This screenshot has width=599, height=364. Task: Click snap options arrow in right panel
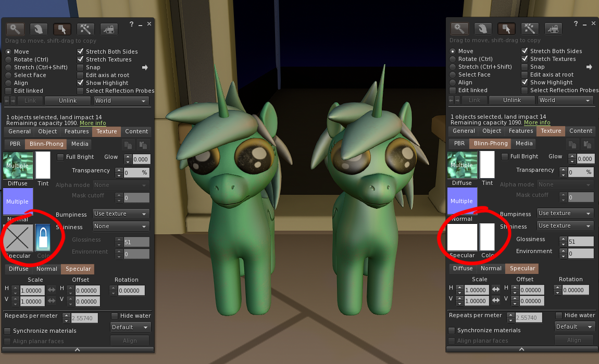(x=589, y=67)
